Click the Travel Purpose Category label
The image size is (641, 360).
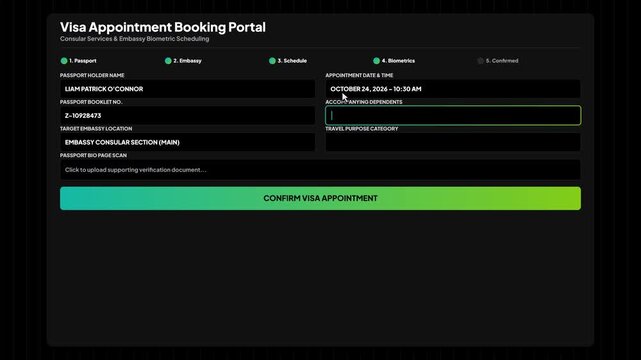coord(362,129)
